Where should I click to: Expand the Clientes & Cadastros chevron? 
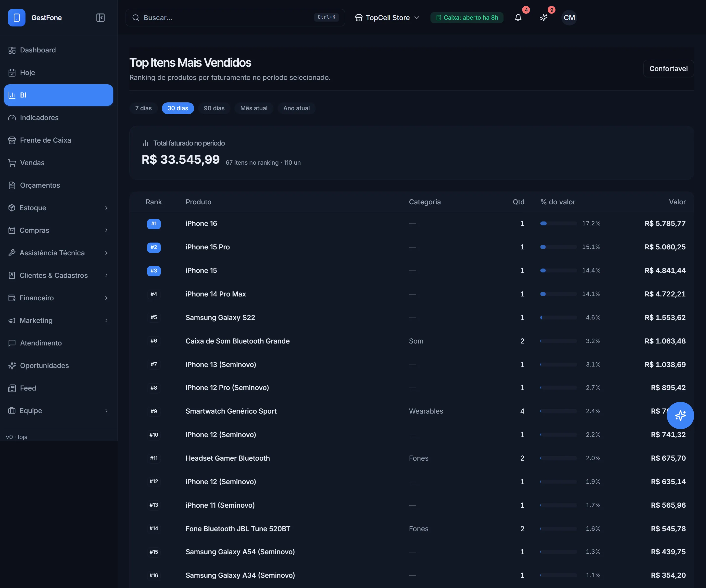106,275
